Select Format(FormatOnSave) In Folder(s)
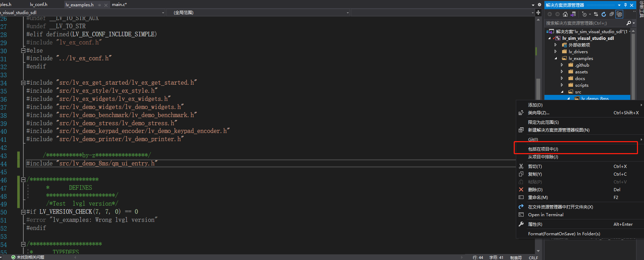This screenshot has width=644, height=260. [580, 234]
